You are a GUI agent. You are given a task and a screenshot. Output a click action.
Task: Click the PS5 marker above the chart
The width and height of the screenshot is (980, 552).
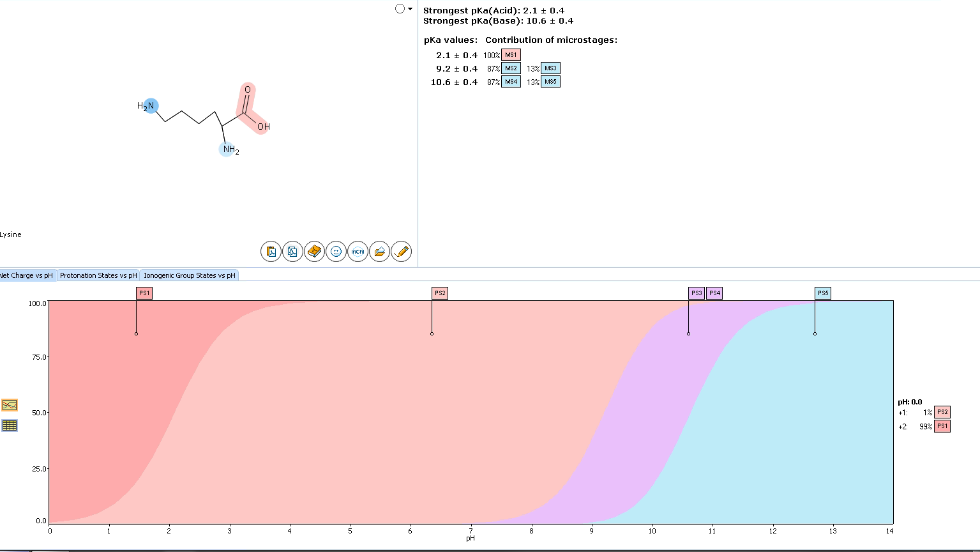(x=823, y=293)
